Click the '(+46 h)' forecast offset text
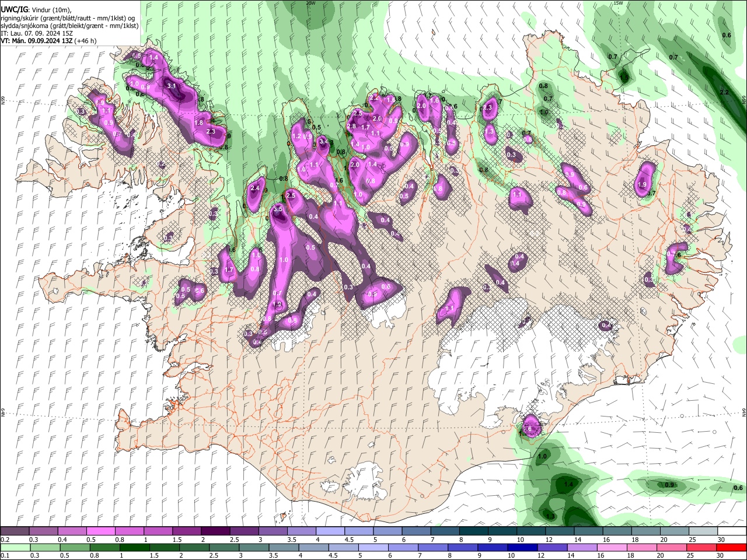This screenshot has height=560, width=747. (85, 41)
